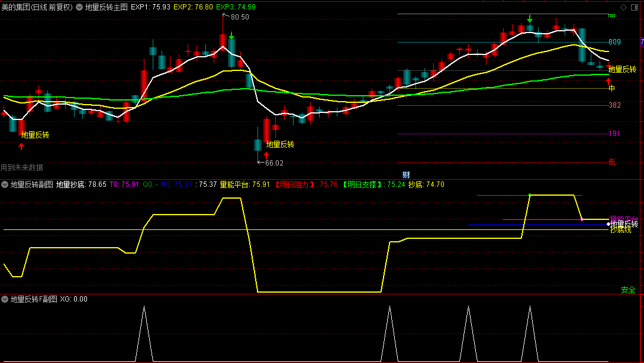Click the green down arrow near 80.50 peak
Screen dimensions: 644x363
(x=231, y=35)
